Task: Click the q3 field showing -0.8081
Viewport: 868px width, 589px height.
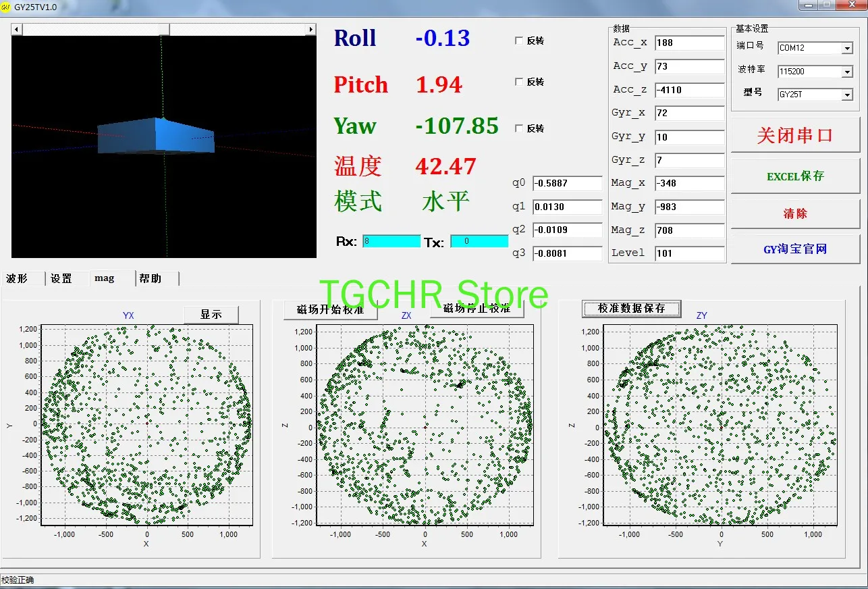Action: tap(567, 253)
